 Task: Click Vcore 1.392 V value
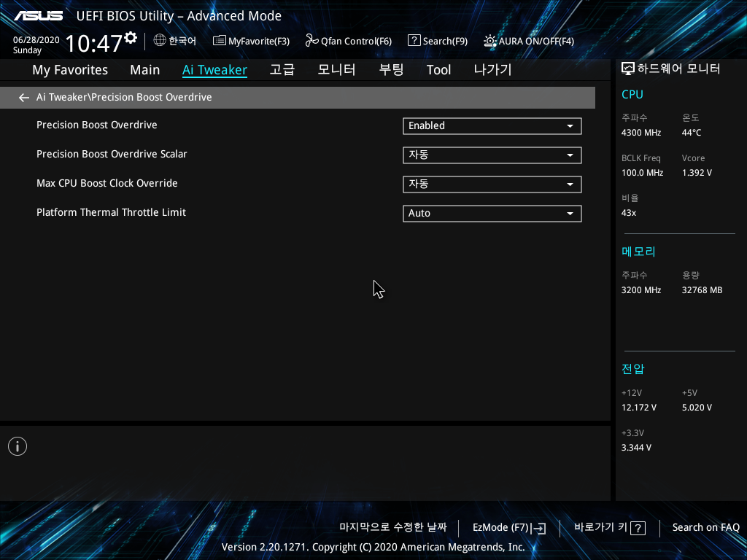click(x=697, y=173)
